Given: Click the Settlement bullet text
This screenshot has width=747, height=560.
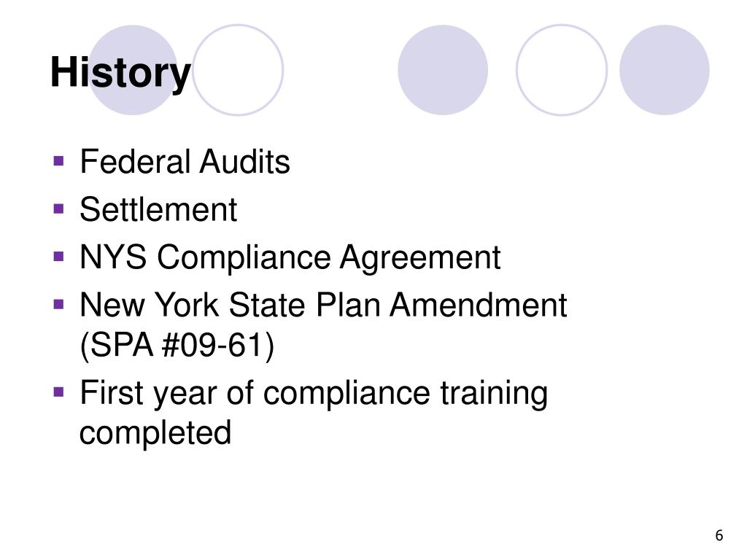Looking at the screenshot, I should 158,209.
